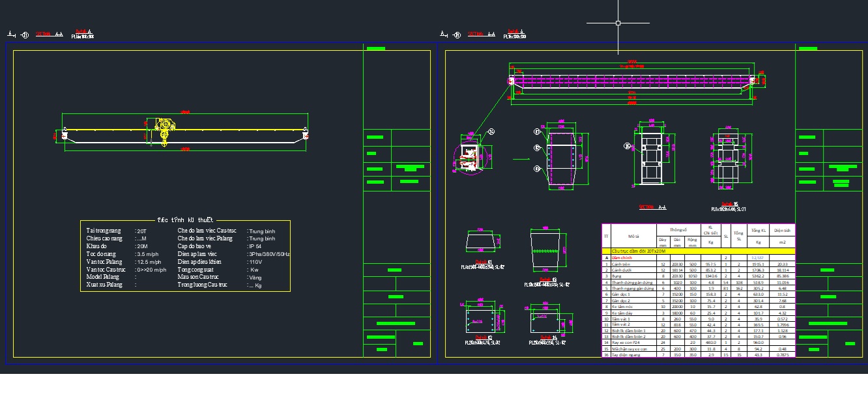Click the 'Tổng KL' column header
The width and height of the screenshot is (868, 398).
tap(759, 231)
